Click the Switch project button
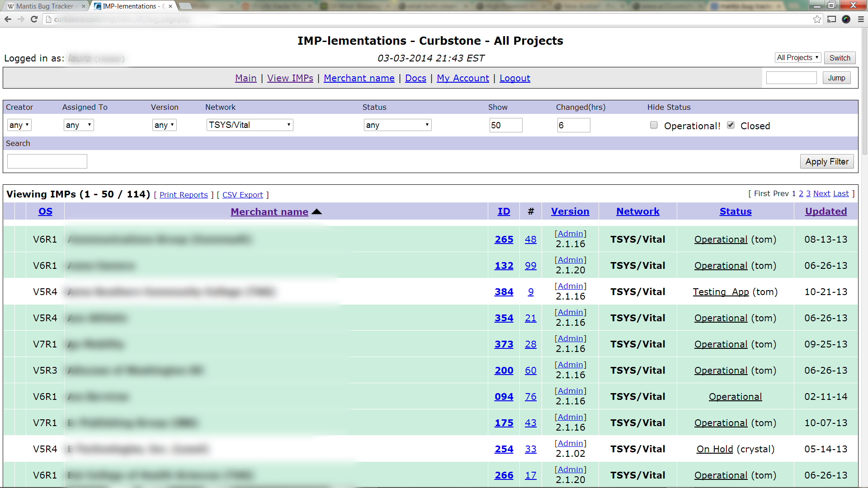868x488 pixels. [840, 58]
